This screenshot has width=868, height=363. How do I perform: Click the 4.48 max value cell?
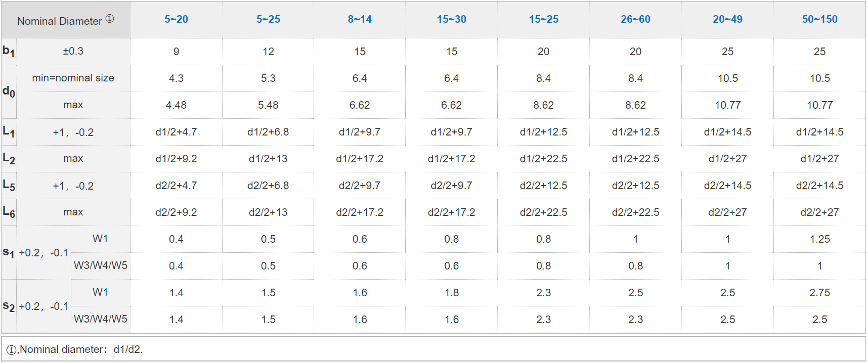176,105
